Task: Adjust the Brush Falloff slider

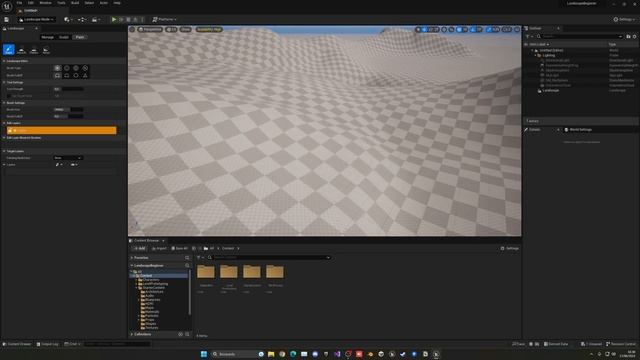Action: click(x=68, y=116)
